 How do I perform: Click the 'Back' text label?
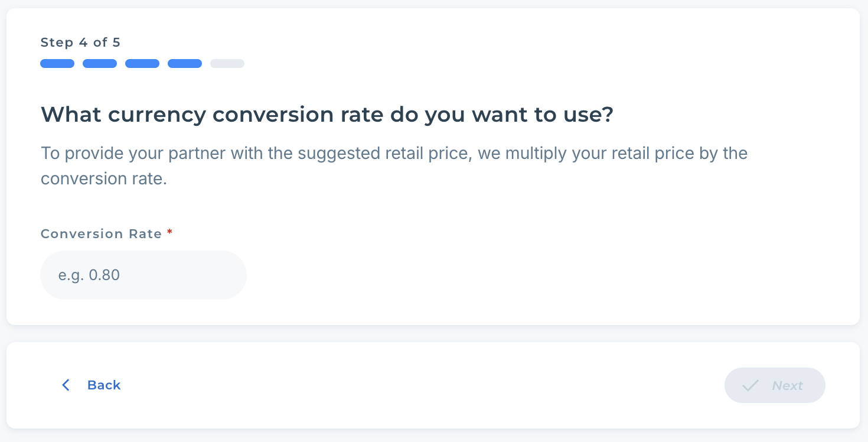[x=104, y=385]
